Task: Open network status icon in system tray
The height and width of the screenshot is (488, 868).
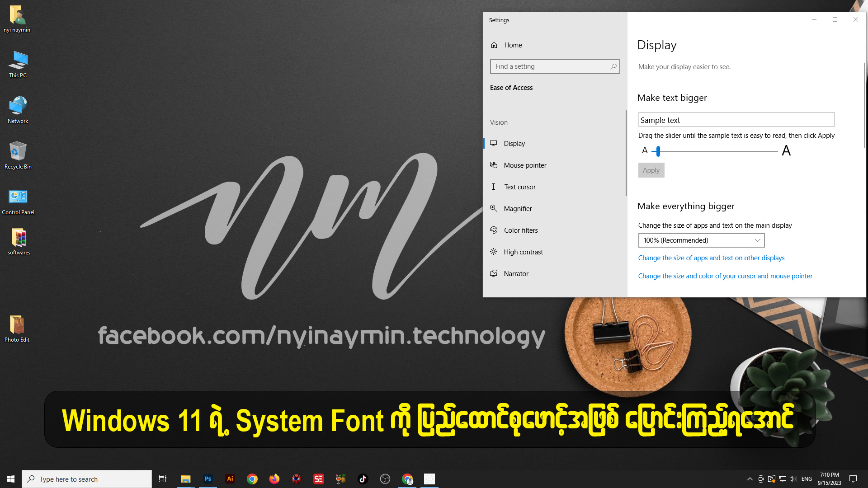Action: point(783,479)
